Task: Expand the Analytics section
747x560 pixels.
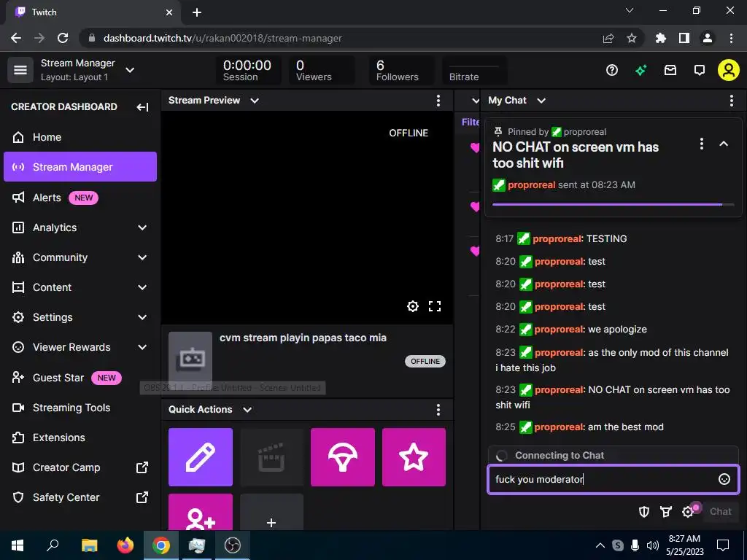Action: [142, 227]
